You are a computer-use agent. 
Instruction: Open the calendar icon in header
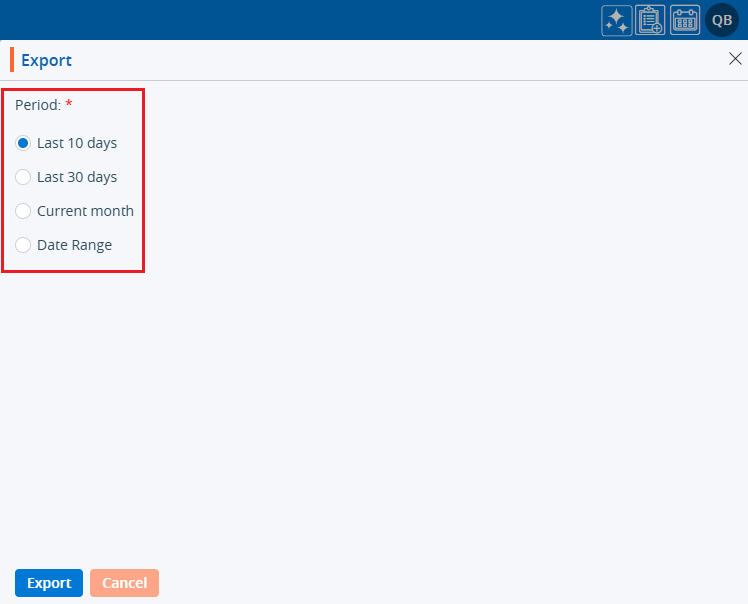click(685, 20)
